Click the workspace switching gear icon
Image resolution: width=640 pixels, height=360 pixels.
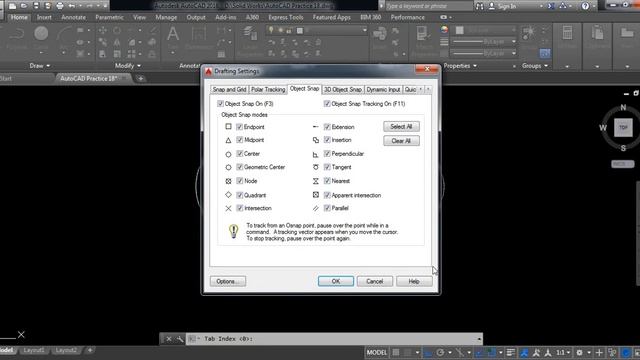579,352
